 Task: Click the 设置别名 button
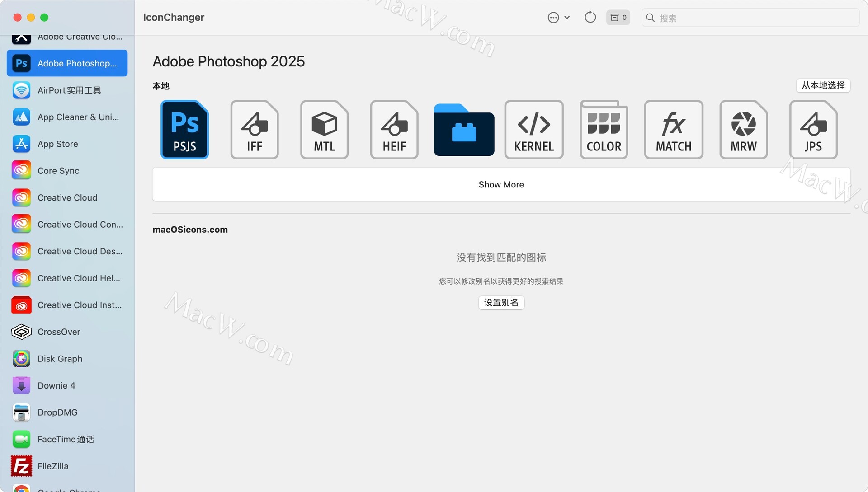[501, 302]
